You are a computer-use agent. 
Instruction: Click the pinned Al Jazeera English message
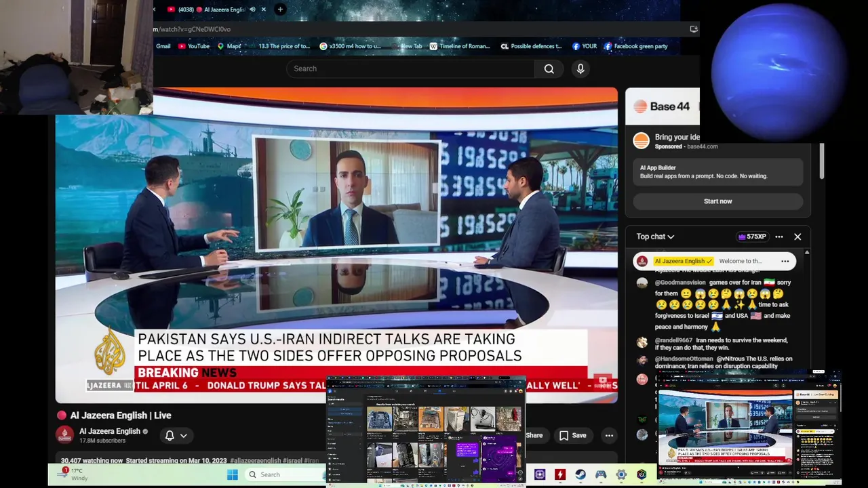coord(714,261)
